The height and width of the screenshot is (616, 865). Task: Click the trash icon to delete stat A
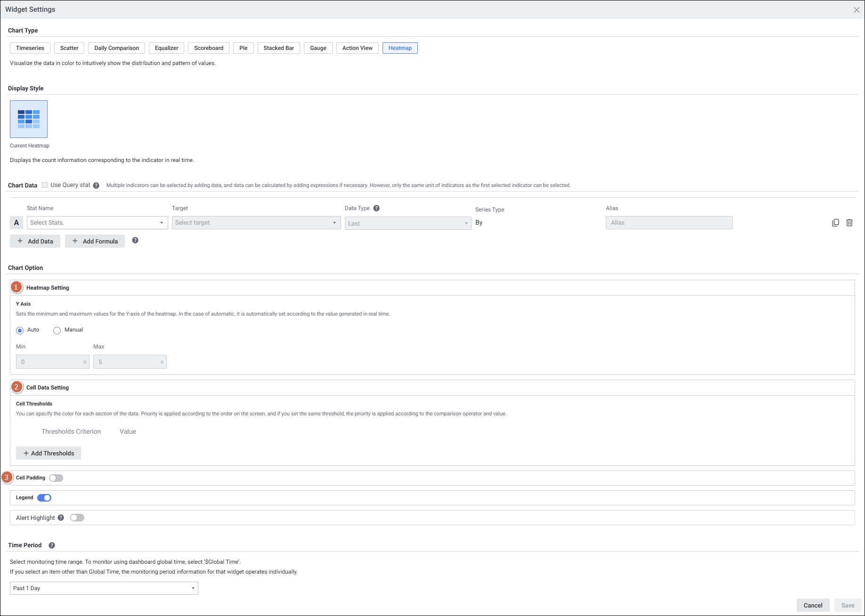click(849, 223)
